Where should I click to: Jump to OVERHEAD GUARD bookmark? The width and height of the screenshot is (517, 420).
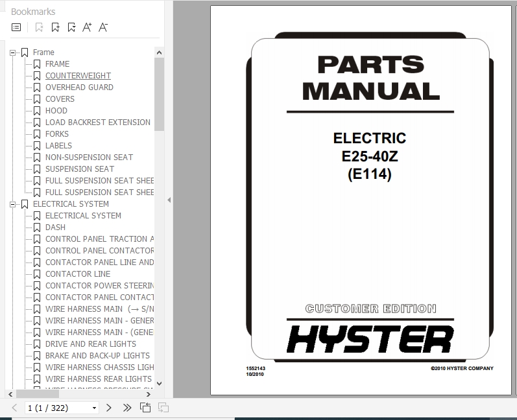click(x=79, y=87)
